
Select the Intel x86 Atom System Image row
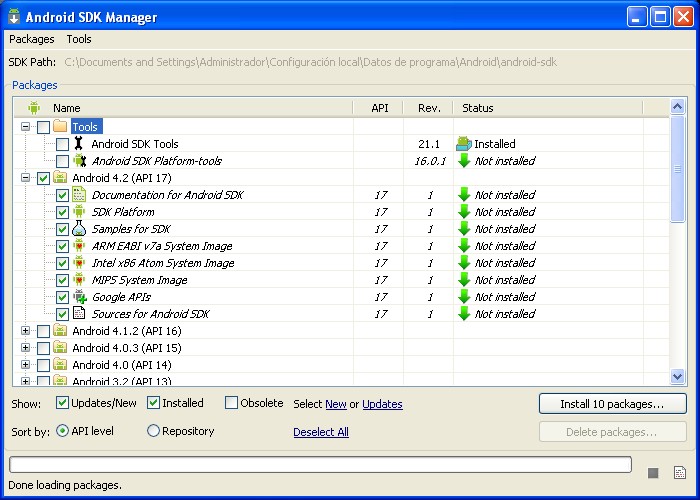pyautogui.click(x=342, y=263)
